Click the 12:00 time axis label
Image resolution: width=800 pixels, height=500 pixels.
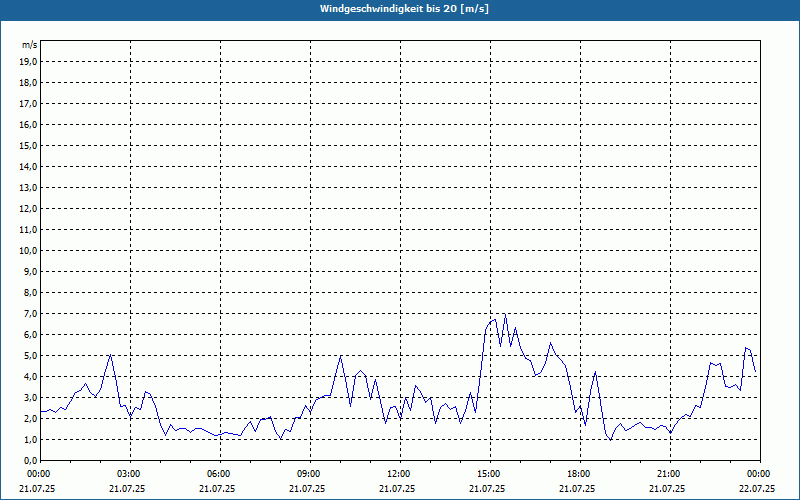397,474
